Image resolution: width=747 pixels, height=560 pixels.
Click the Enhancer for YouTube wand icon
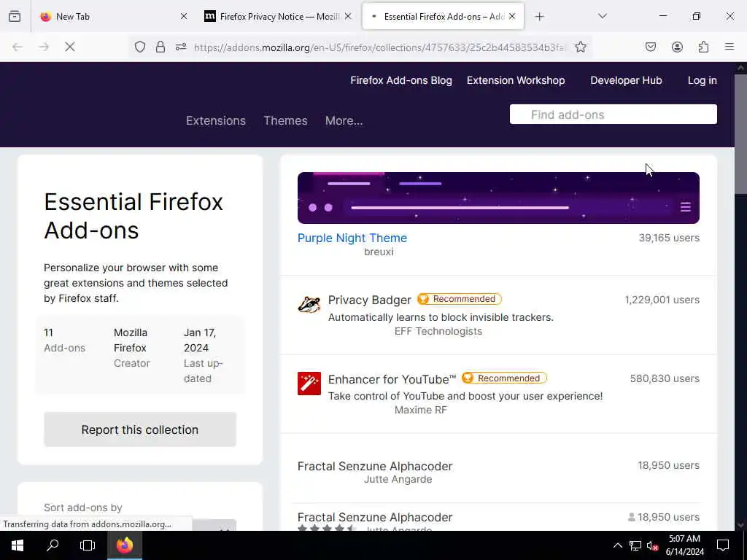point(309,384)
